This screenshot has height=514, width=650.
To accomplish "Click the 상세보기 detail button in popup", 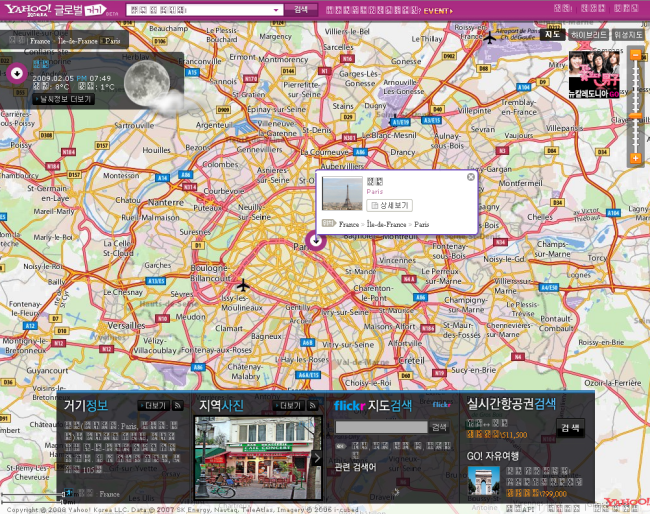I will point(389,205).
